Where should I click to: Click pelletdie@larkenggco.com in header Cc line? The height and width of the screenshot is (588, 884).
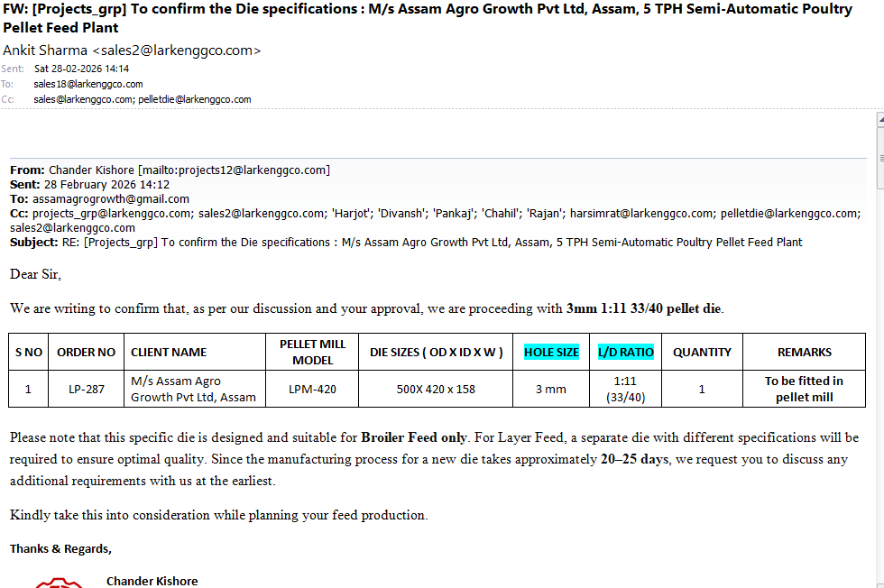coord(194,99)
